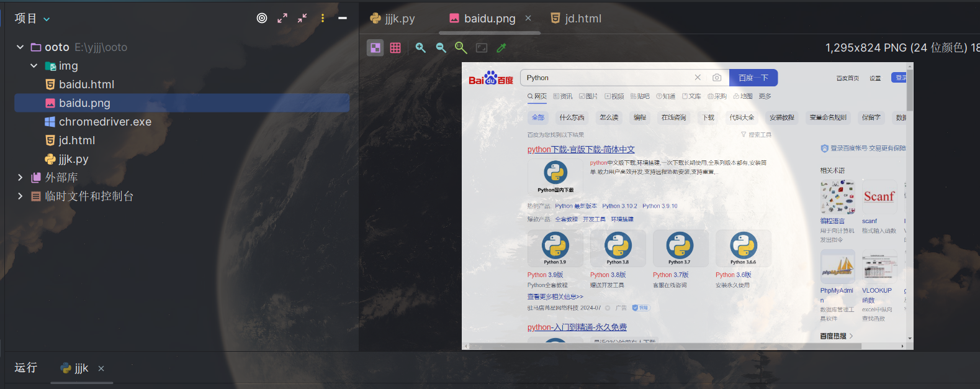Viewport: 980px width, 389px height.
Task: Toggle the chessboard transparency background
Action: (375, 48)
